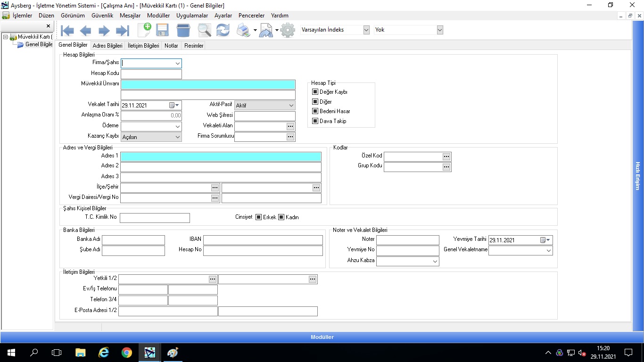This screenshot has width=644, height=362.
Task: Click the Özel Kod lookup button
Action: tap(446, 156)
